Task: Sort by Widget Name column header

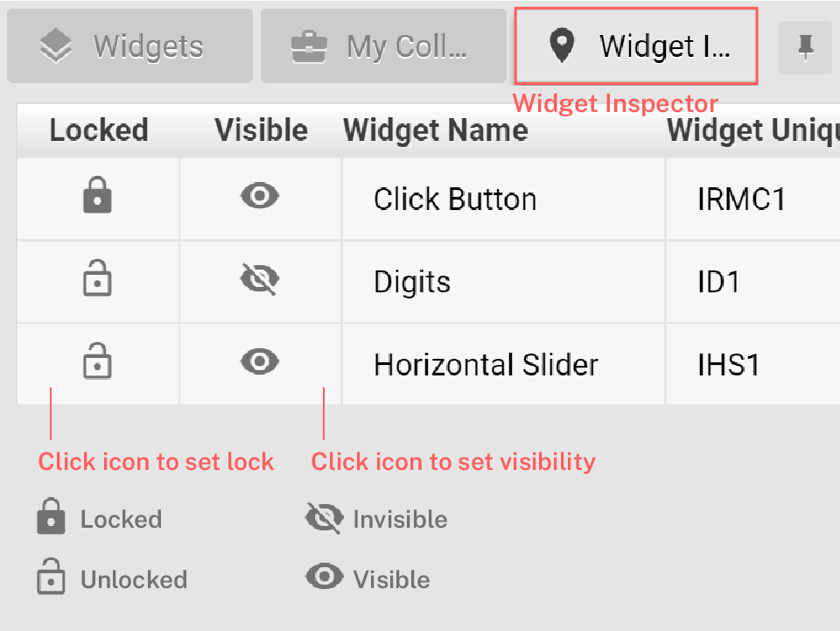Action: tap(436, 130)
